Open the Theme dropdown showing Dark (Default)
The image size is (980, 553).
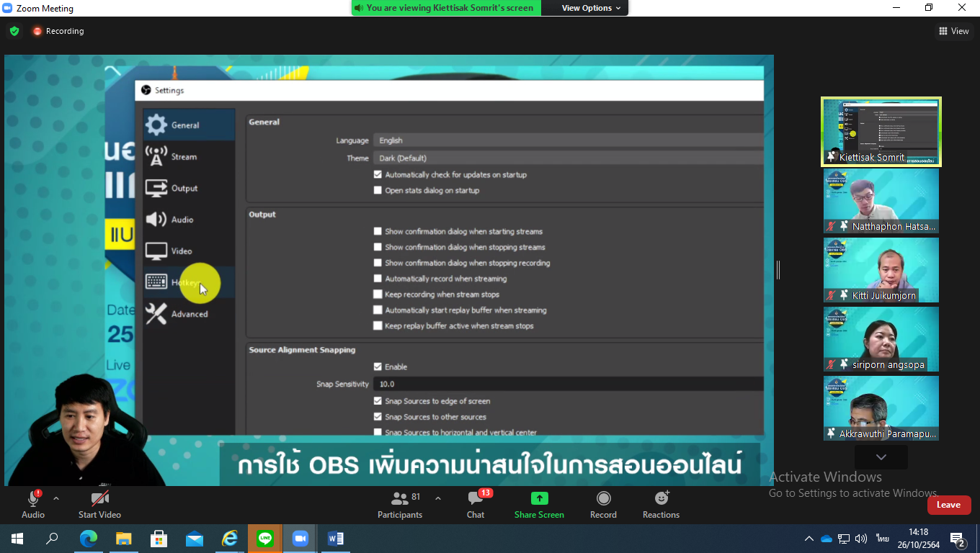[x=569, y=158]
